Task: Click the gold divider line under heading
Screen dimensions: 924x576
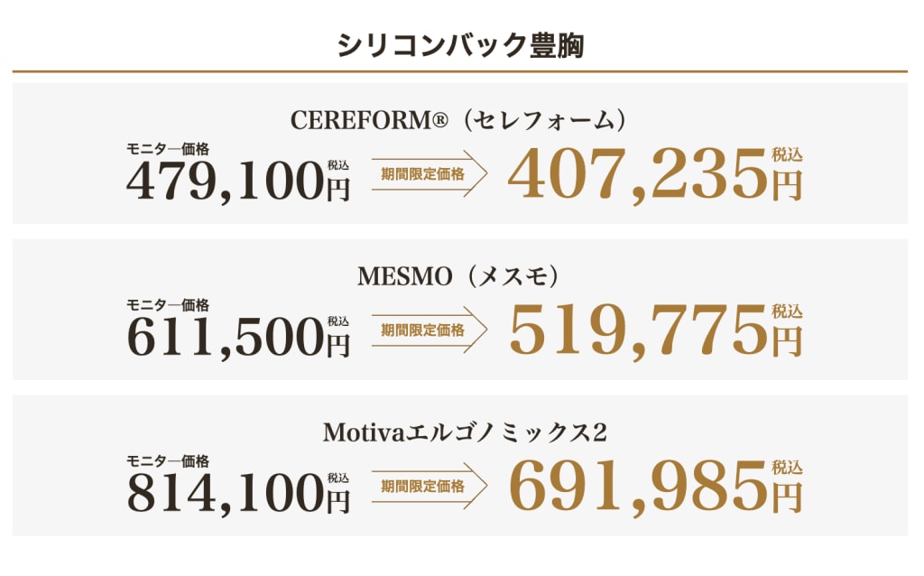Action: [x=460, y=71]
